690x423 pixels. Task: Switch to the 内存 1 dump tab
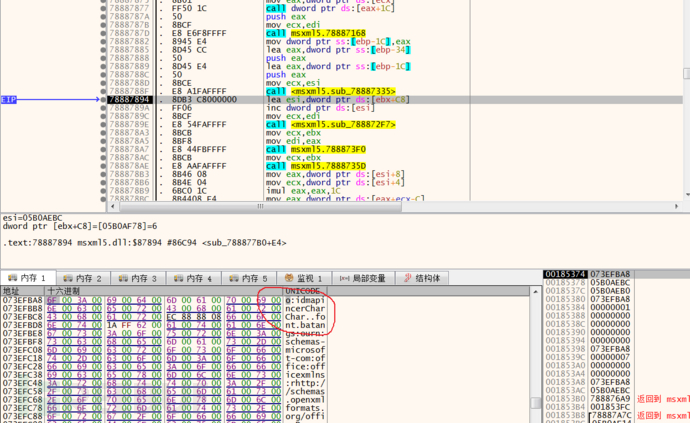[28, 278]
